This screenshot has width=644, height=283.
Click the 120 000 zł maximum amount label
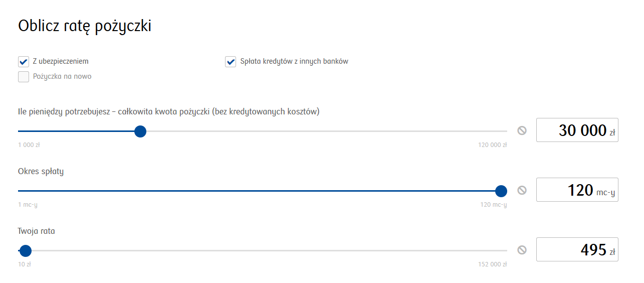[492, 145]
